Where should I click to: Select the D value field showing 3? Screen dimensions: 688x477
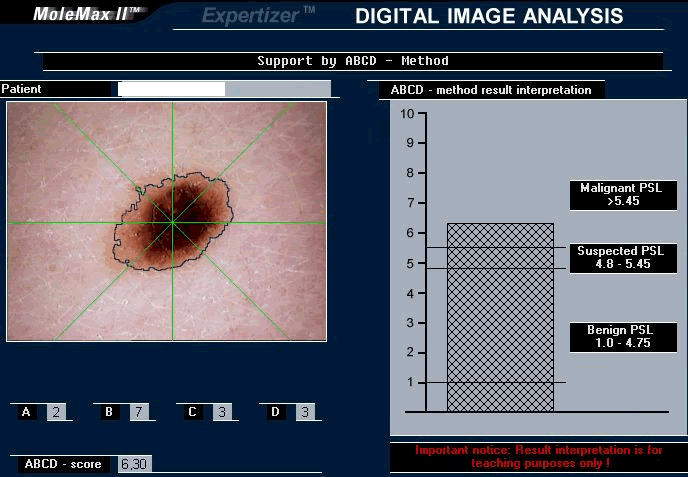(x=305, y=412)
